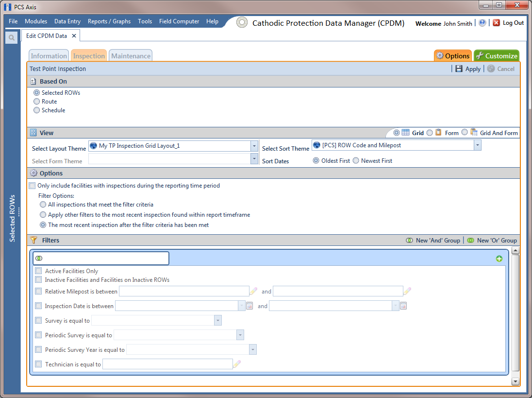Click the filter group ring icon
The image size is (532, 398).
(39, 259)
